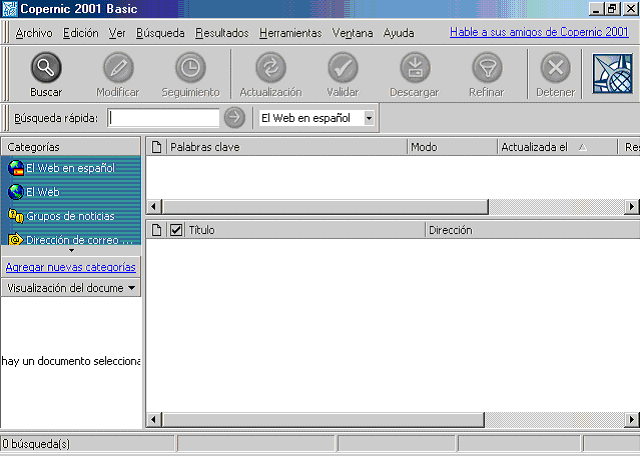Click left arrow of results scrollbar
Viewport: 640px width, 456px height.
(x=153, y=419)
